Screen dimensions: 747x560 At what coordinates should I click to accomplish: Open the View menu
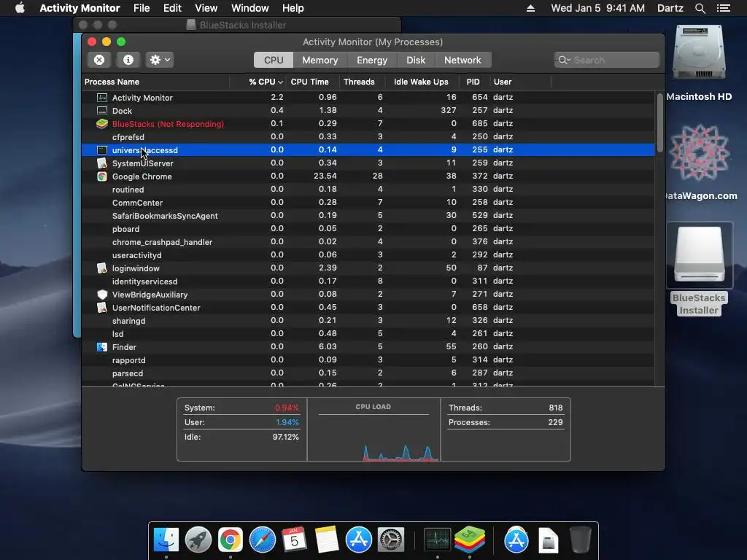[x=206, y=8]
